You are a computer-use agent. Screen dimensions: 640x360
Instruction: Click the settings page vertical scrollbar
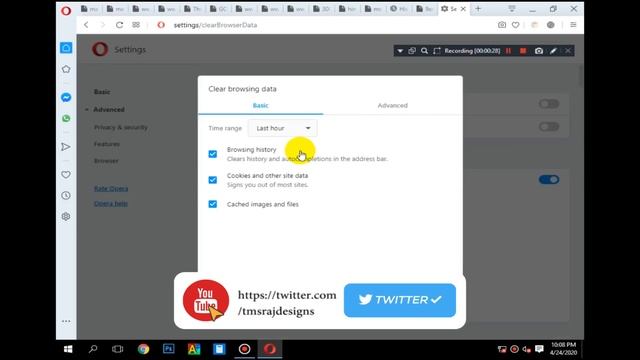[x=581, y=76]
